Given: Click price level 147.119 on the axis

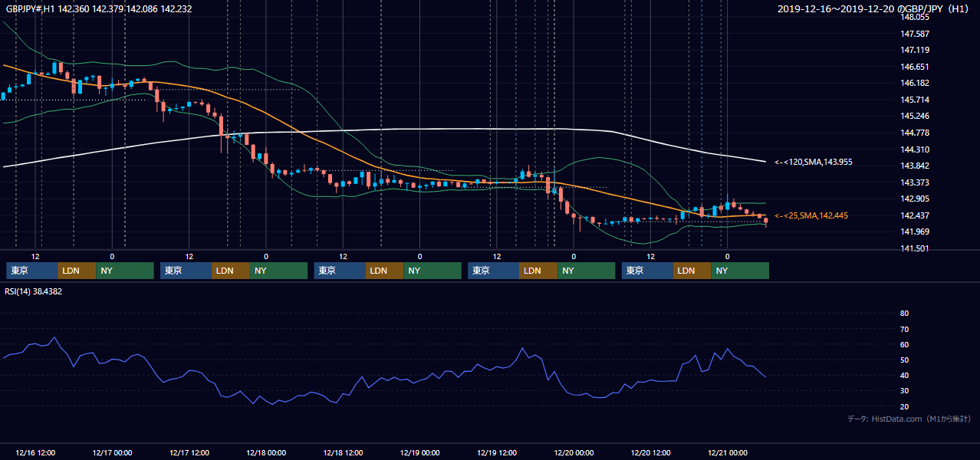Looking at the screenshot, I should click(915, 50).
